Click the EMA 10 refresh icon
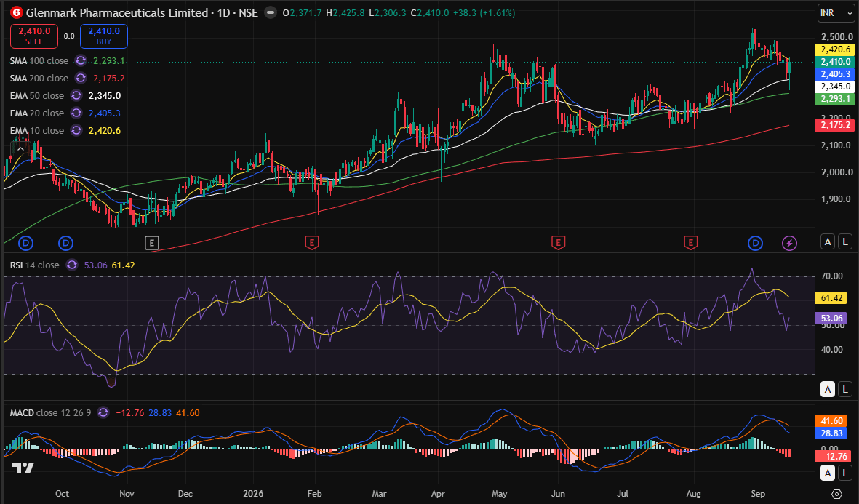This screenshot has height=504, width=859. click(x=76, y=131)
